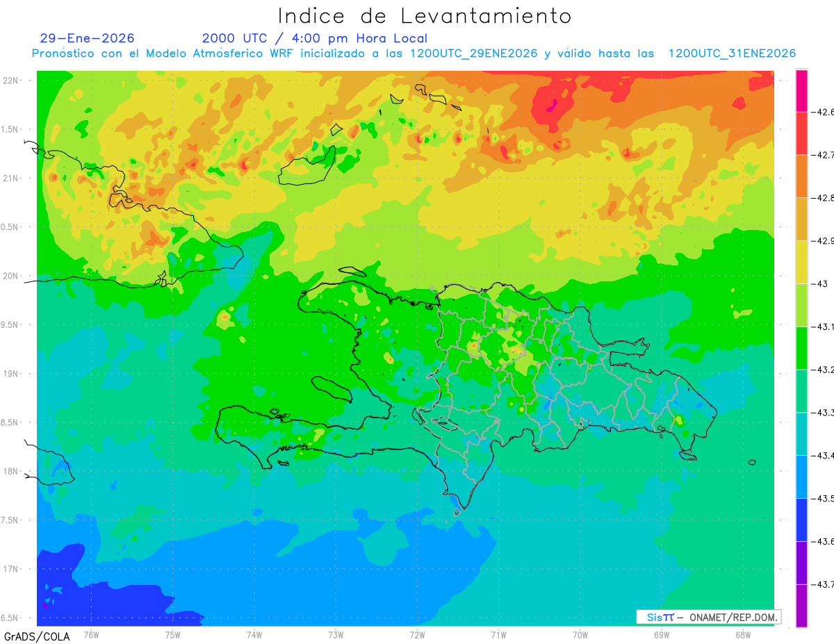Click the '68W' longitude label

(743, 635)
